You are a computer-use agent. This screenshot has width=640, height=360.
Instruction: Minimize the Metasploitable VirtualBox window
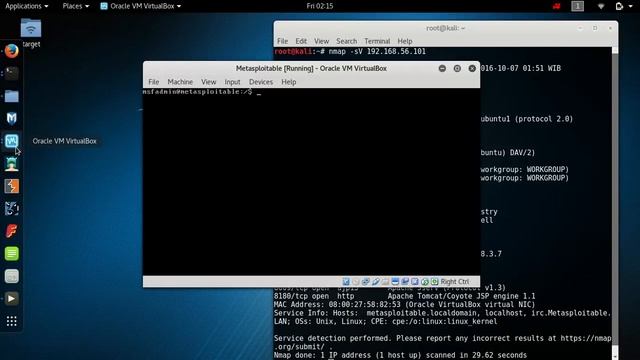click(442, 69)
